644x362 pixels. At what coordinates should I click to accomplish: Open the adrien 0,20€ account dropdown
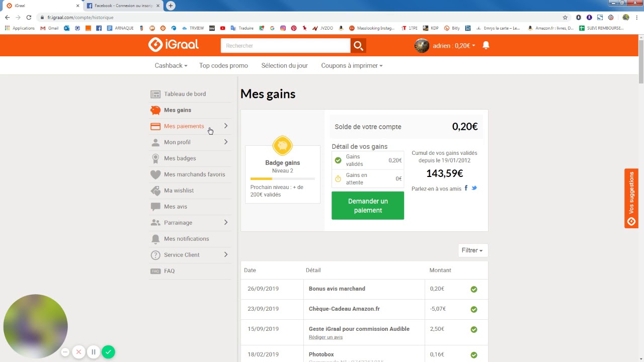click(x=454, y=45)
